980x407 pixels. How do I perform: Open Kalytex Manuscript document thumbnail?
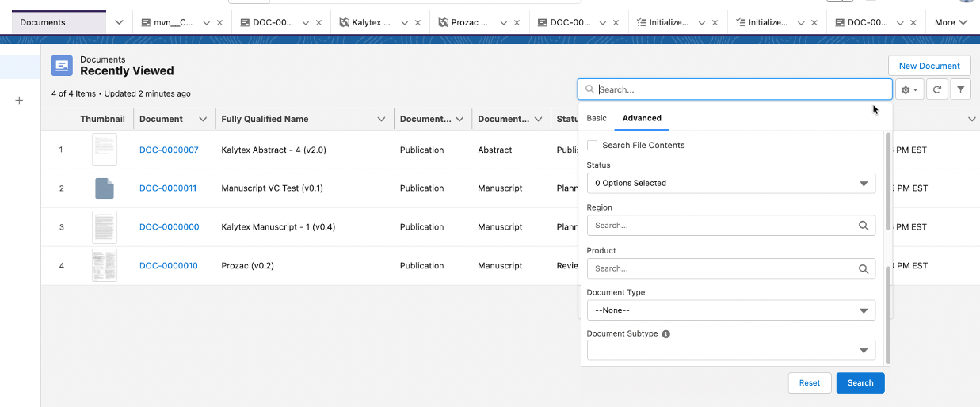point(104,227)
